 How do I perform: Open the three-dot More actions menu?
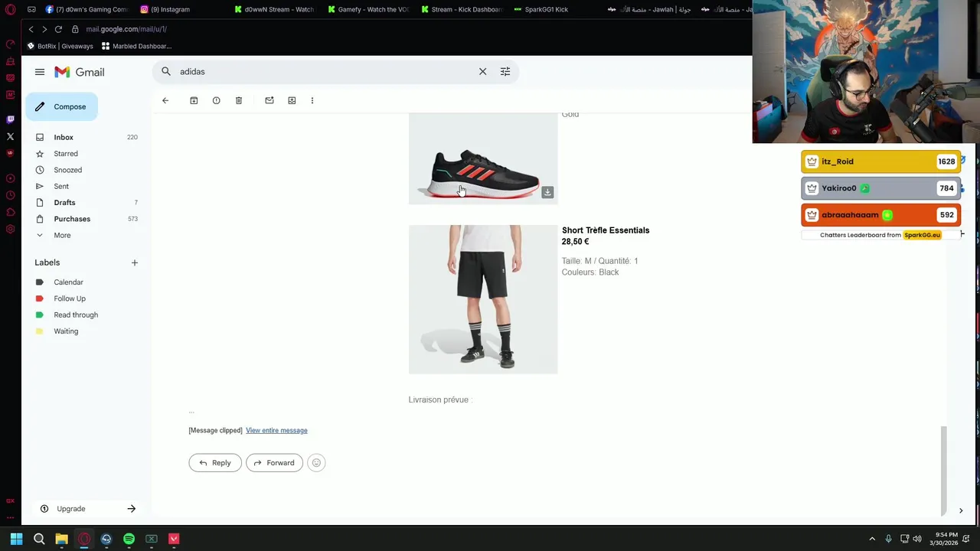[x=312, y=100]
